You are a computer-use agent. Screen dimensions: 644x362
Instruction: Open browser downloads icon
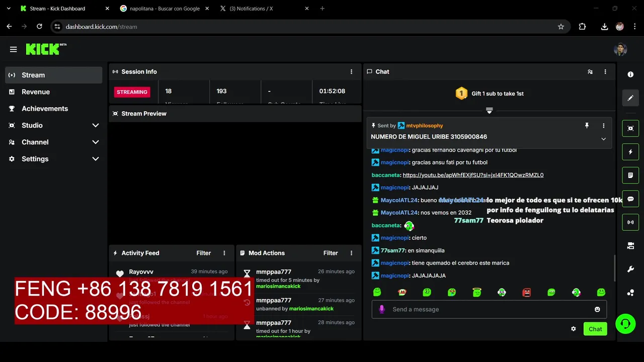coord(604,27)
